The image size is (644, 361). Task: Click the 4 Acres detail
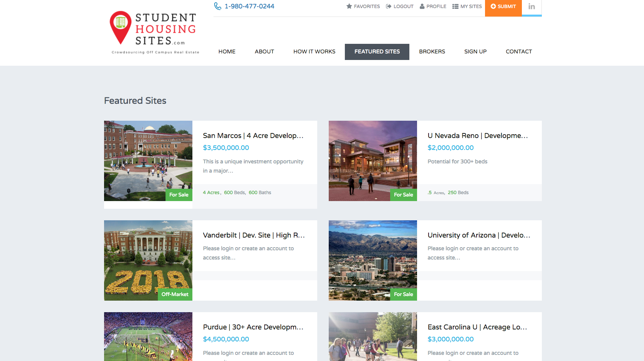(x=211, y=193)
